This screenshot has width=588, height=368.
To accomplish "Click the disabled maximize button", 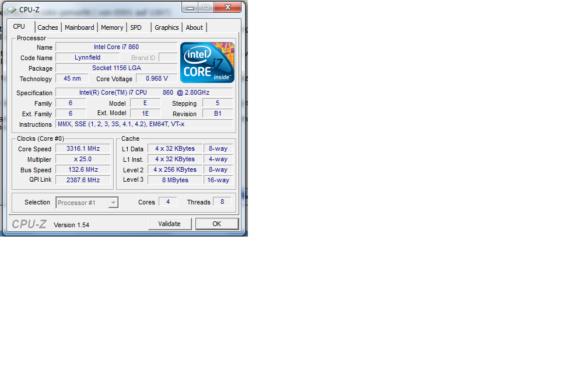I will [x=206, y=7].
